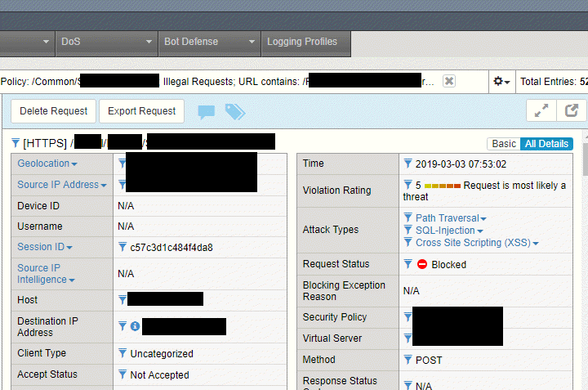
Task: Click Username N/A value
Action: click(x=126, y=226)
